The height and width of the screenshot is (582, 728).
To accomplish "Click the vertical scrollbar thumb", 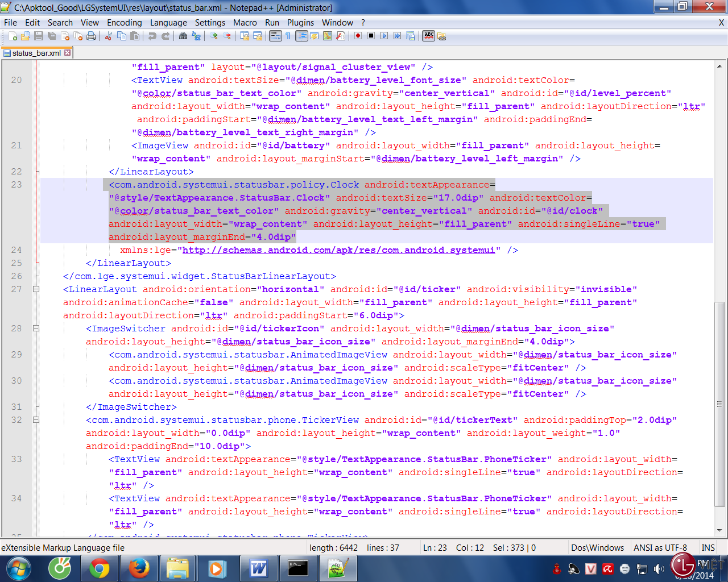I will 719,405.
